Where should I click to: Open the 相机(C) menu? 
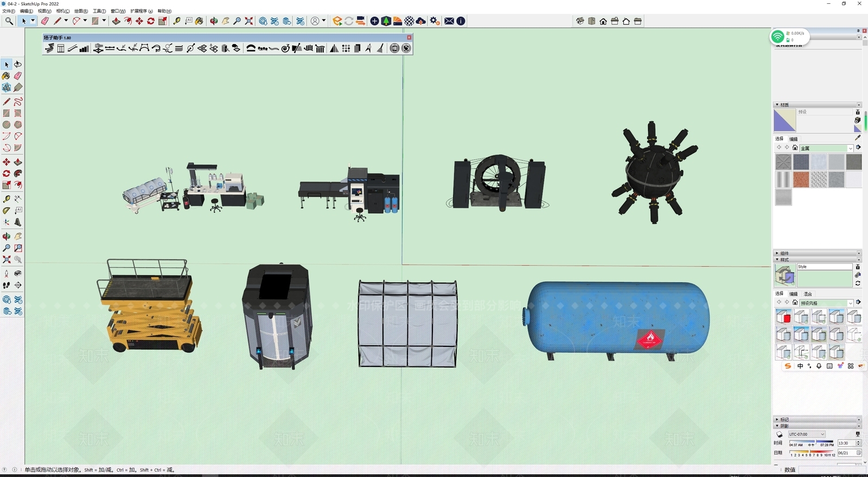coord(63,11)
